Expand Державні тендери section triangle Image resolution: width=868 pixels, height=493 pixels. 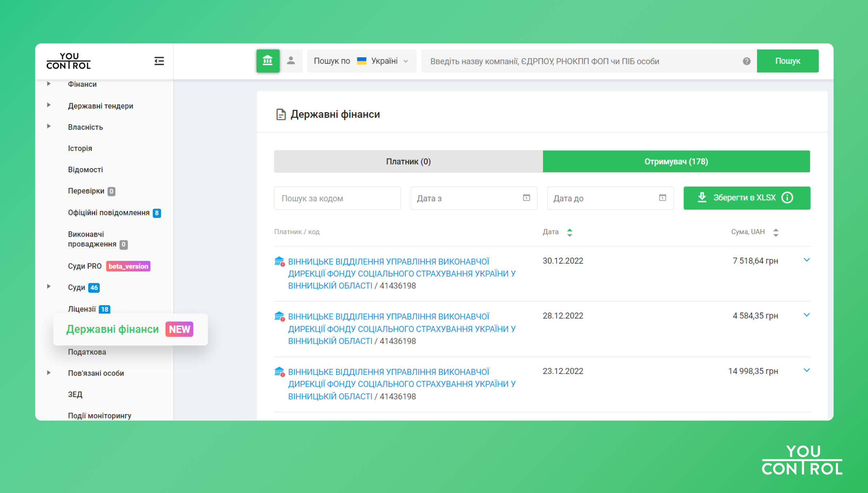49,105
